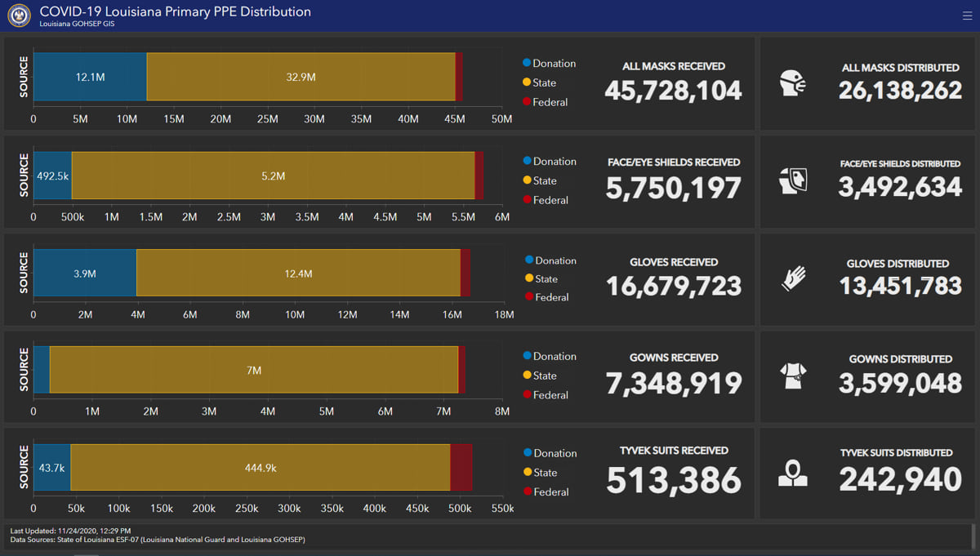
Task: Click the 45,728,104 masks received value
Action: point(673,90)
